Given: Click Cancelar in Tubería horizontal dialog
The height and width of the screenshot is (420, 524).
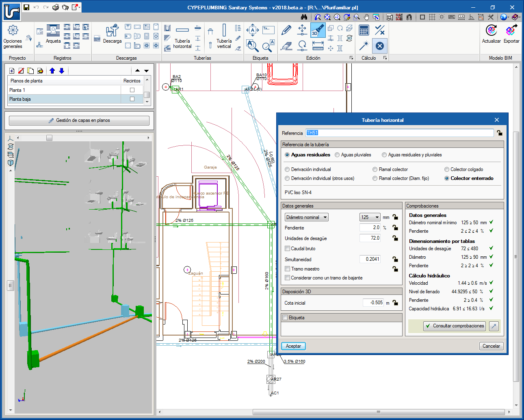Looking at the screenshot, I should 491,346.
